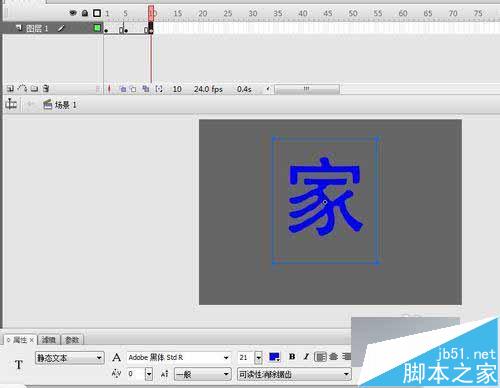Screen dimensions: 500x388
Task: Toggle the Onion Skin Outlines icon
Action: [x=133, y=89]
